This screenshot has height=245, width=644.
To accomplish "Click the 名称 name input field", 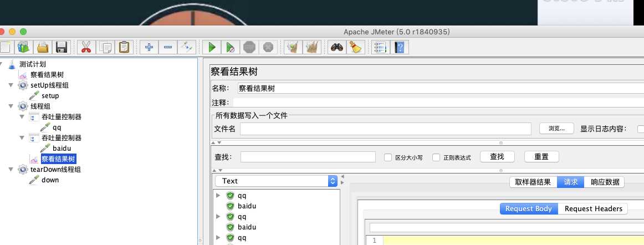I will (441, 88).
